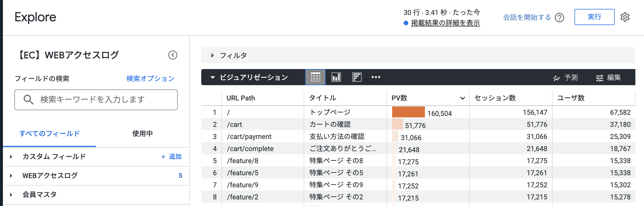Screen dimensions: 644x206
Task: Switch to bar chart visualization
Action: pyautogui.click(x=357, y=77)
